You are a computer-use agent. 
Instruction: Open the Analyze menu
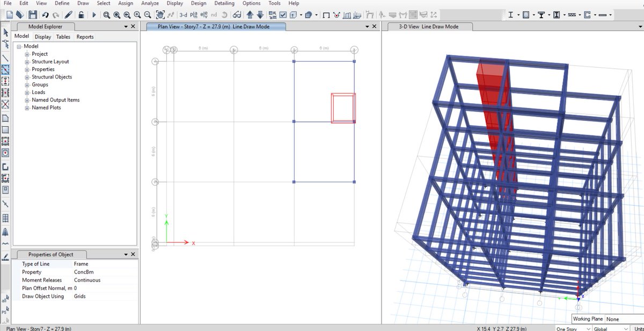(150, 3)
